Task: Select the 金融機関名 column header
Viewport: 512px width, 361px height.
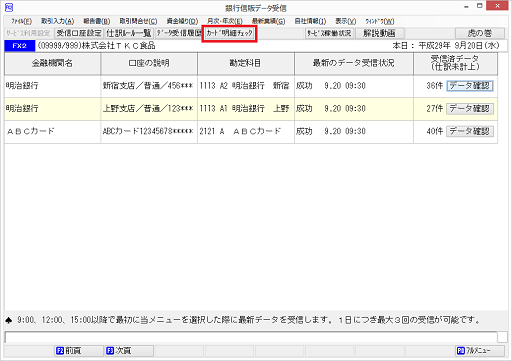Action: coord(52,63)
